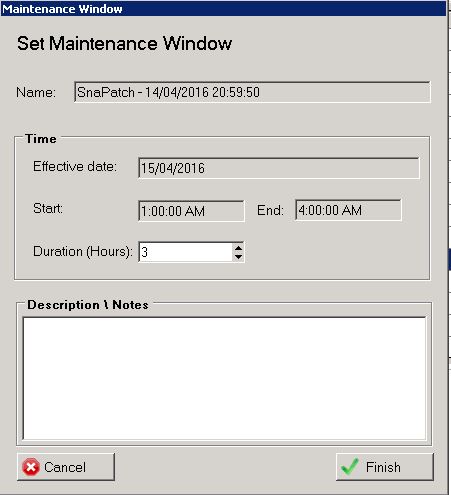Select the Name field with SnaPatch text

[252, 92]
